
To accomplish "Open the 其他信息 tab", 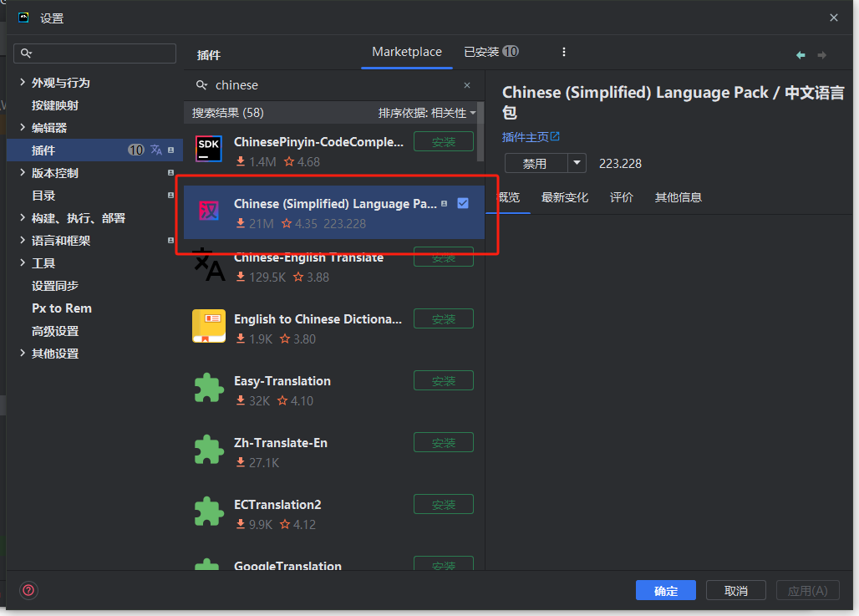I will click(x=679, y=197).
